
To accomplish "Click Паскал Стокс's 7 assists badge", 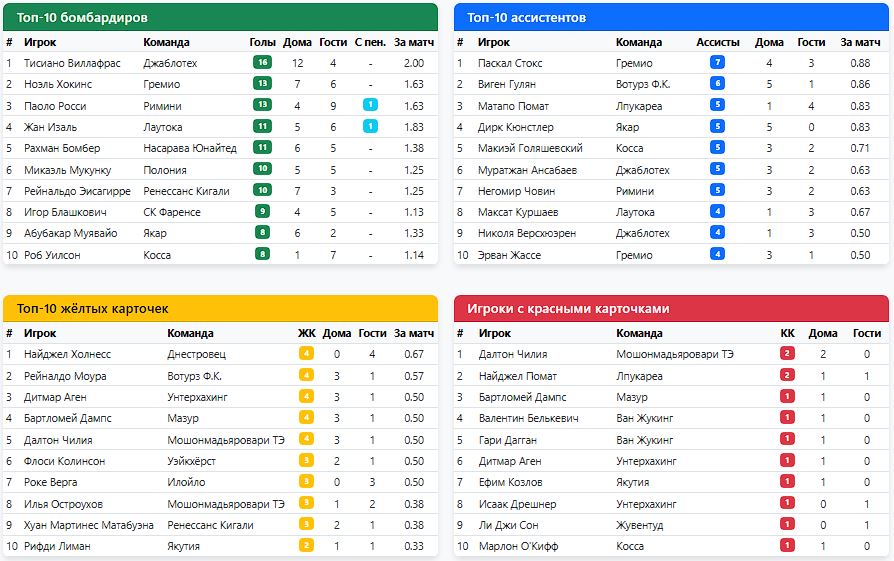I will [x=717, y=63].
